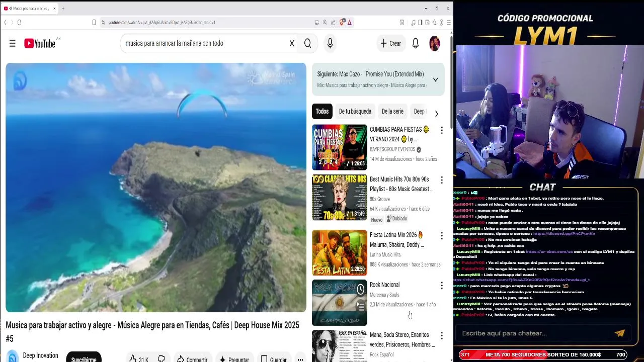Go back in the browser
This screenshot has width=644, height=362.
5,23
